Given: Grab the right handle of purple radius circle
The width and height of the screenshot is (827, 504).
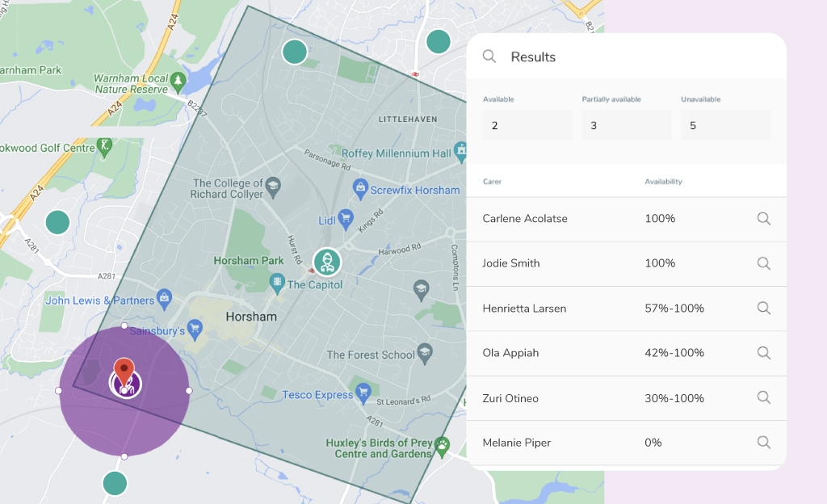Looking at the screenshot, I should pos(189,391).
